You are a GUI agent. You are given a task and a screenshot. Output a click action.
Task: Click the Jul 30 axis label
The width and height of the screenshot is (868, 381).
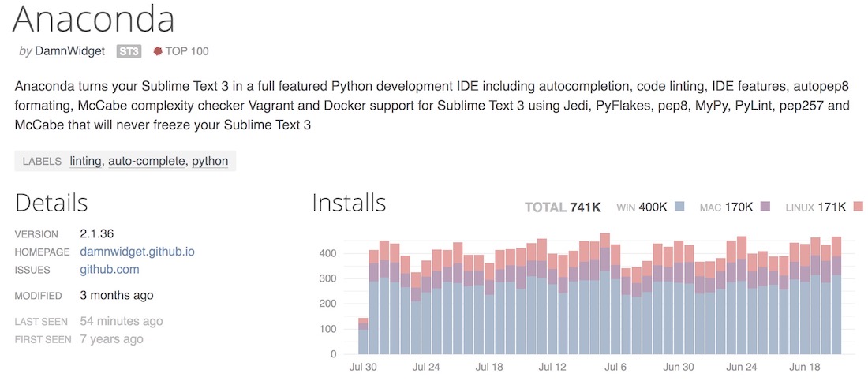point(363,367)
